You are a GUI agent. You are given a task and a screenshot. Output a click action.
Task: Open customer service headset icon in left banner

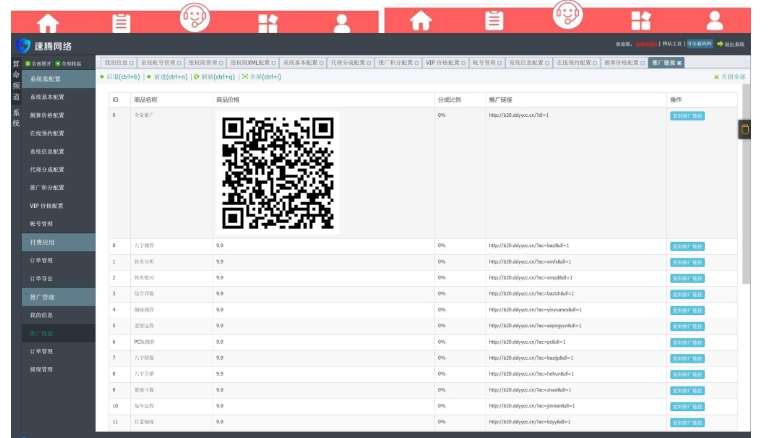(x=194, y=17)
